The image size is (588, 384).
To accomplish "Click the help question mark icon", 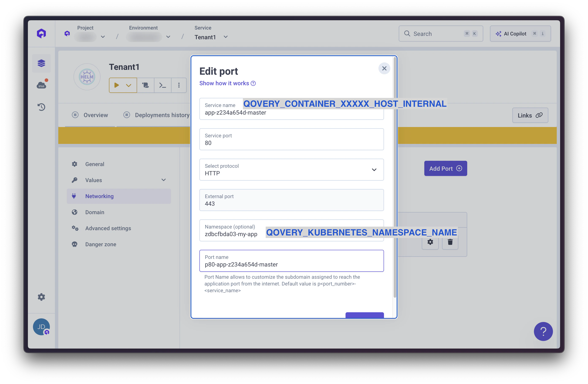I will [543, 331].
